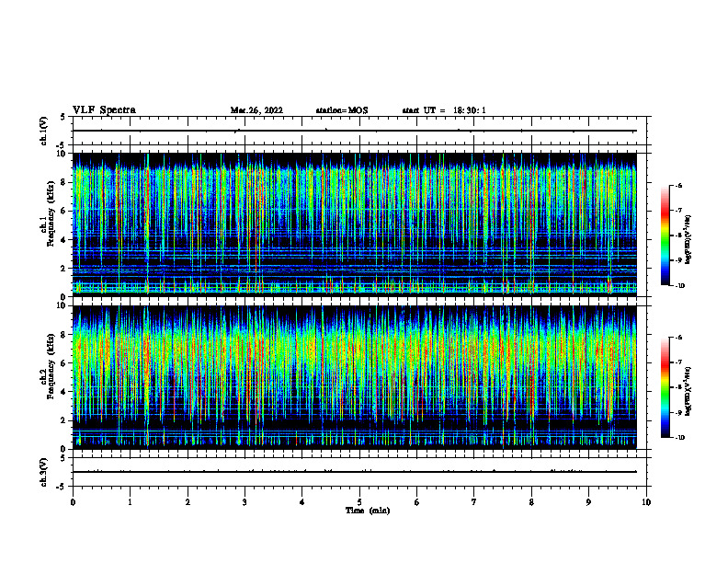Click the "ch.3(V)" axis label at bottom
This screenshot has width=728, height=563.
click(44, 472)
